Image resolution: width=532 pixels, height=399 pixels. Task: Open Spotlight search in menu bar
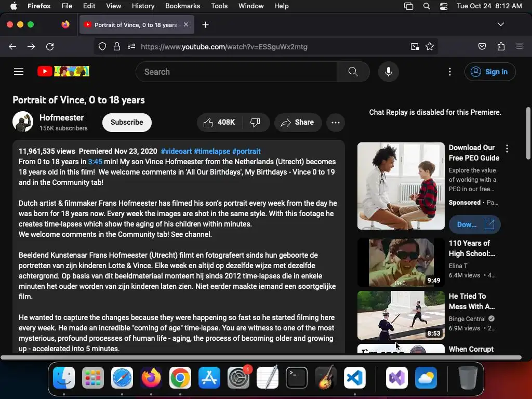click(427, 6)
